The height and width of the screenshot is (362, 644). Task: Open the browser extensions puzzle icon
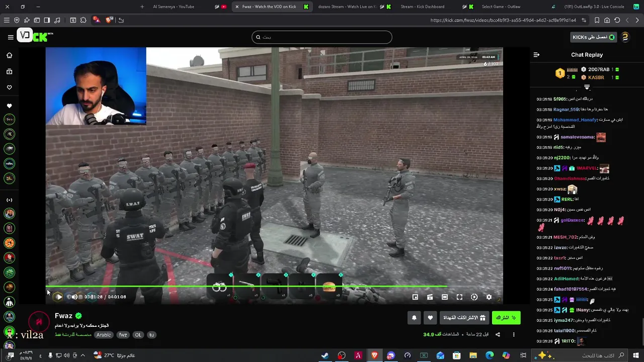(x=83, y=20)
